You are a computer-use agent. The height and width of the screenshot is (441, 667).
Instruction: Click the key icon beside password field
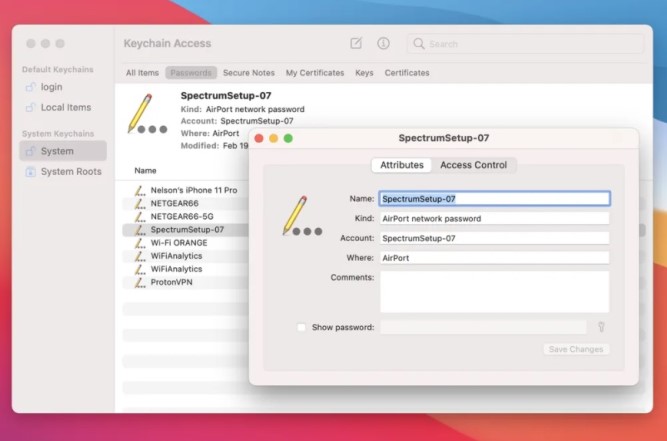(x=602, y=327)
